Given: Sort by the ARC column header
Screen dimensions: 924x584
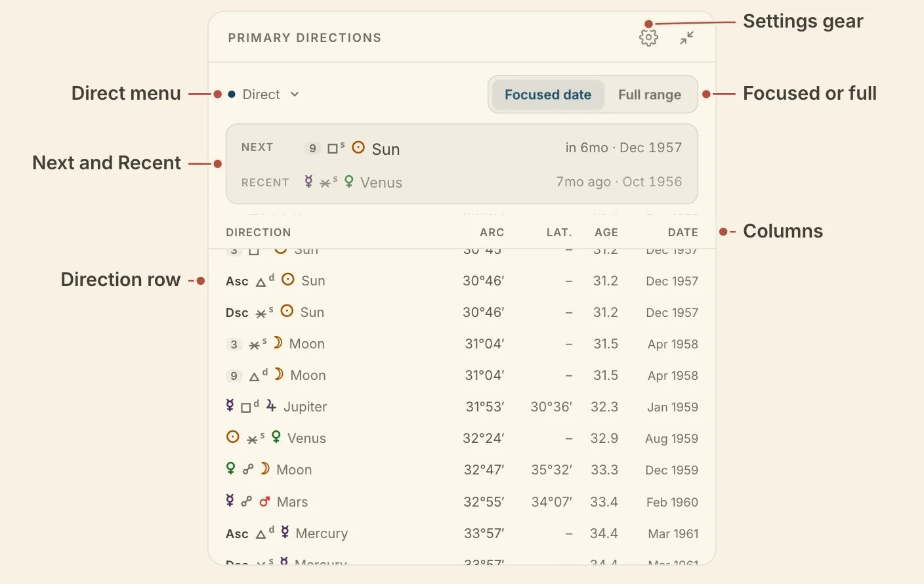Looking at the screenshot, I should click(x=492, y=232).
